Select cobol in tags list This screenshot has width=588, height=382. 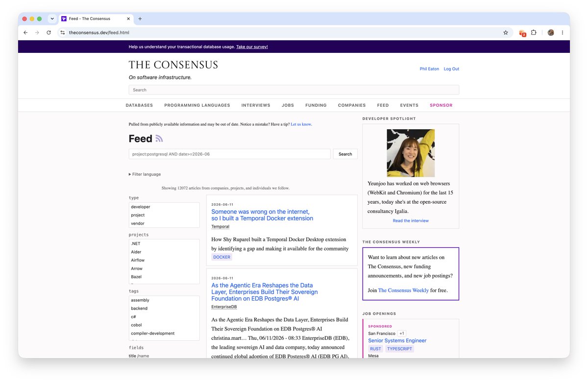(x=164, y=325)
